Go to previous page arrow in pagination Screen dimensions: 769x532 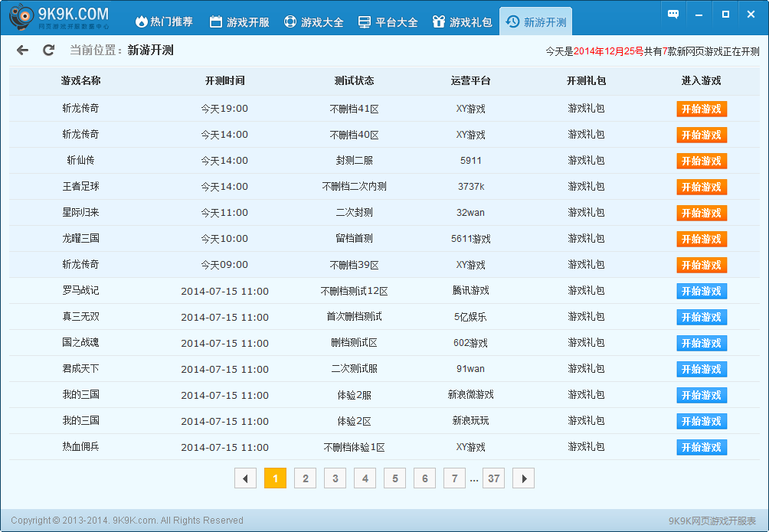click(x=246, y=478)
